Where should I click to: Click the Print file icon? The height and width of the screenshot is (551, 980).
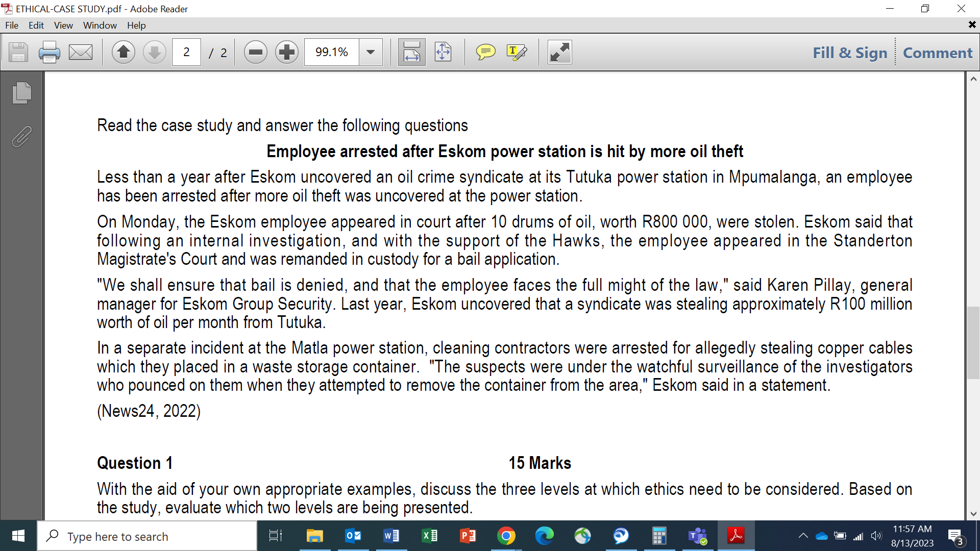tap(49, 52)
